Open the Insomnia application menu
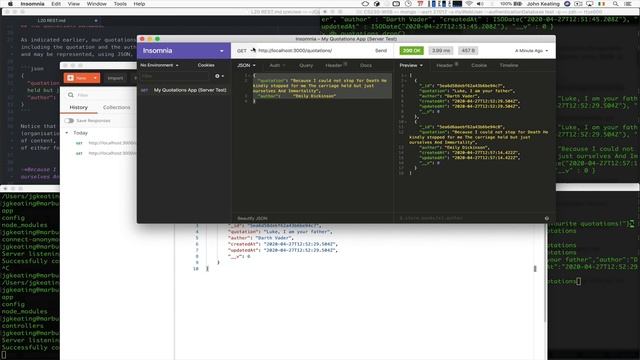This screenshot has width=640, height=360. 32,4
